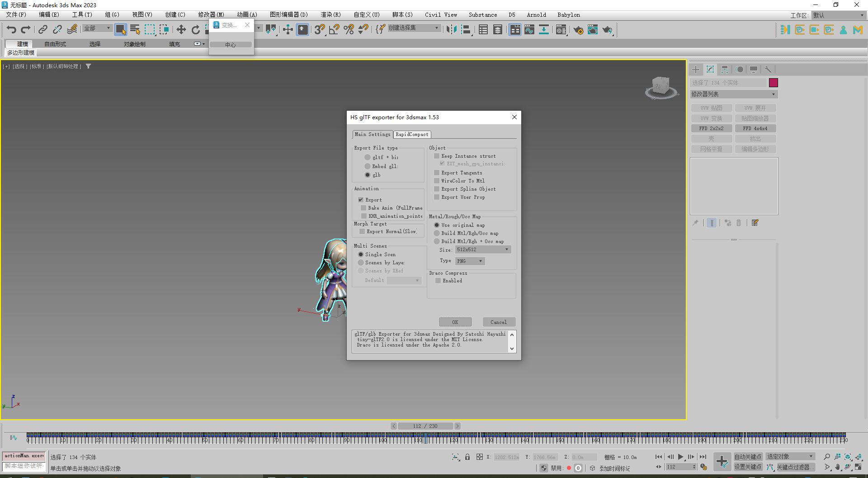Toggle the selection lock padlock icon
The width and height of the screenshot is (868, 478).
pyautogui.click(x=467, y=457)
